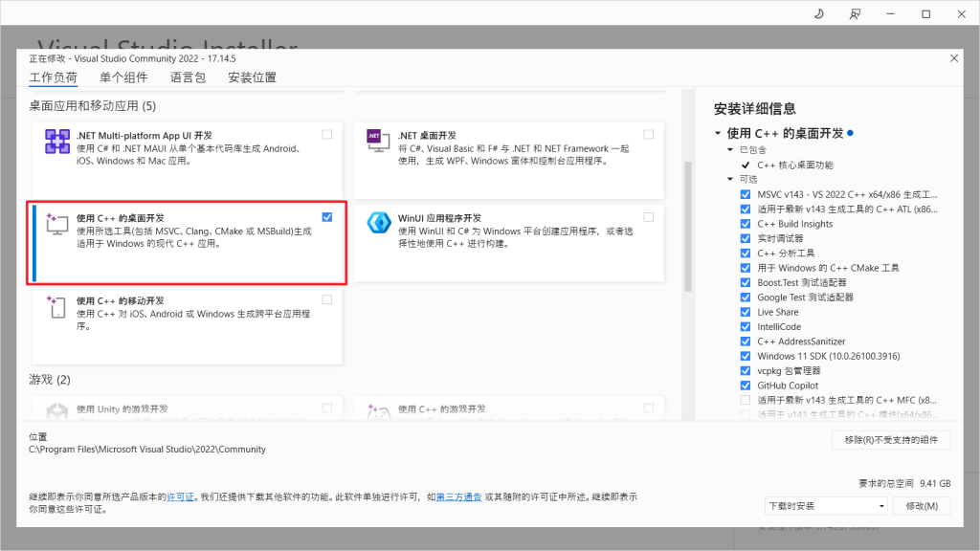Check the .NET Multi-platform App UI workload
This screenshot has height=551, width=980.
[x=327, y=134]
